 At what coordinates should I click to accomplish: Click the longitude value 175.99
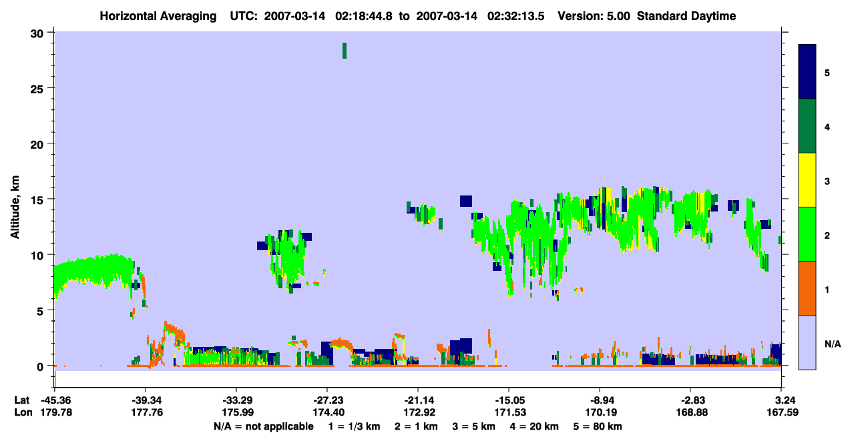point(236,412)
